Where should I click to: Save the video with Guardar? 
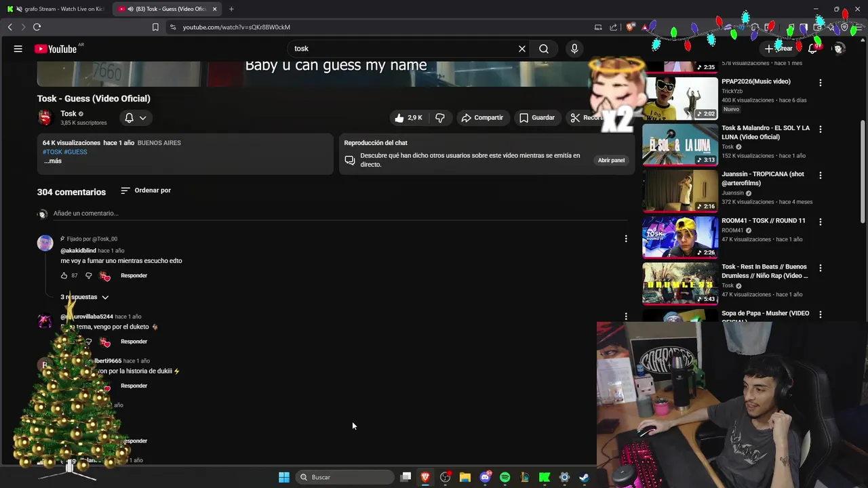pos(537,118)
